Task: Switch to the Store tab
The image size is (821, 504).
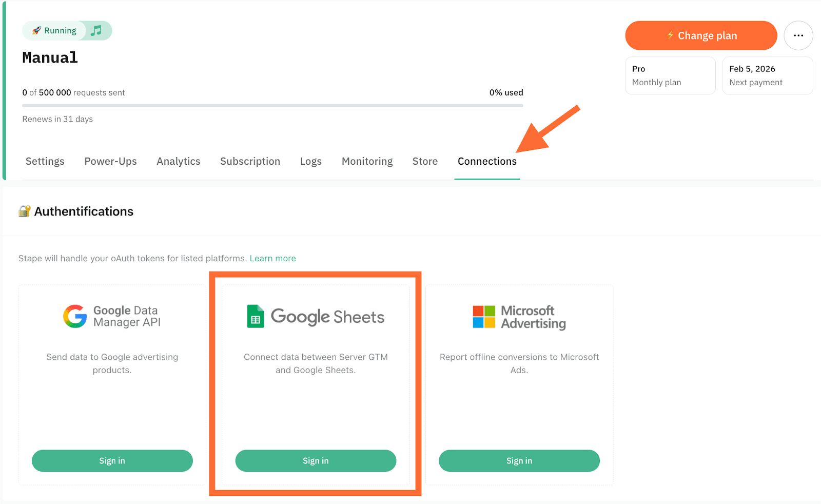Action: [x=425, y=161]
